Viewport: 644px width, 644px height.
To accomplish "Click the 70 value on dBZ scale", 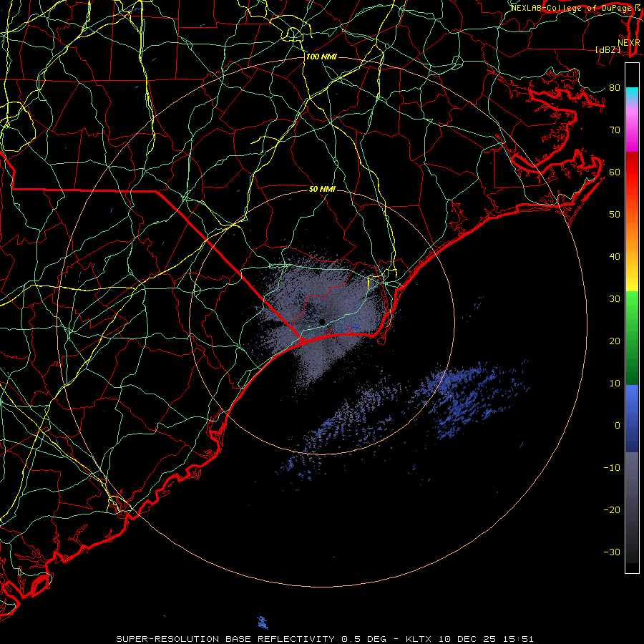I will 615,130.
